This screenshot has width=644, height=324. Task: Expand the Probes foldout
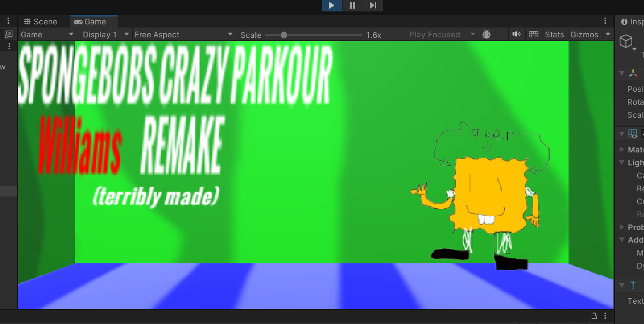[x=622, y=227]
